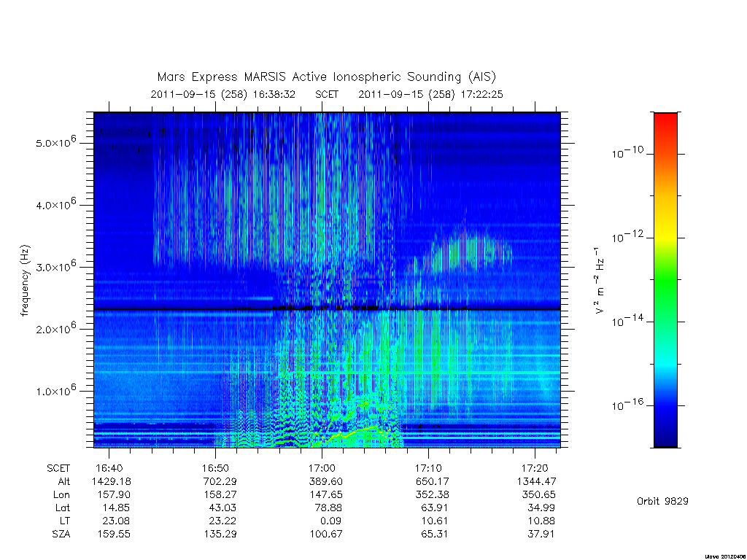Click the colorbar '10^-14' tick label

click(627, 321)
